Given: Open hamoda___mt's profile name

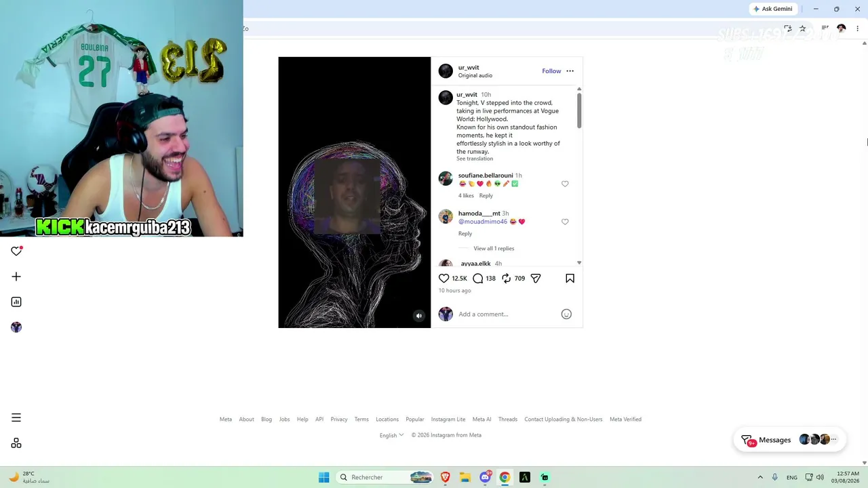Looking at the screenshot, I should 479,213.
